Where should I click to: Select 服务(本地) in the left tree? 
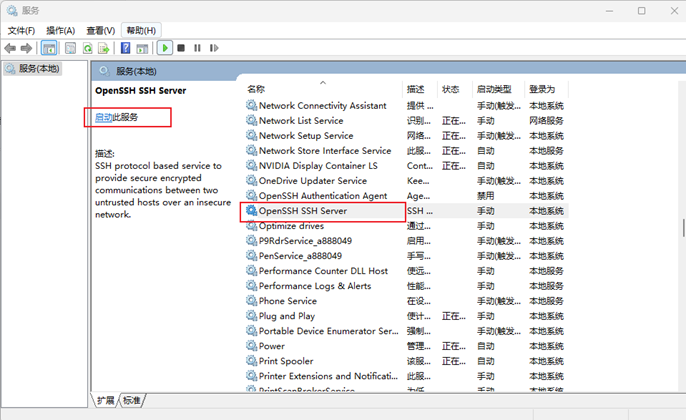pyautogui.click(x=38, y=68)
